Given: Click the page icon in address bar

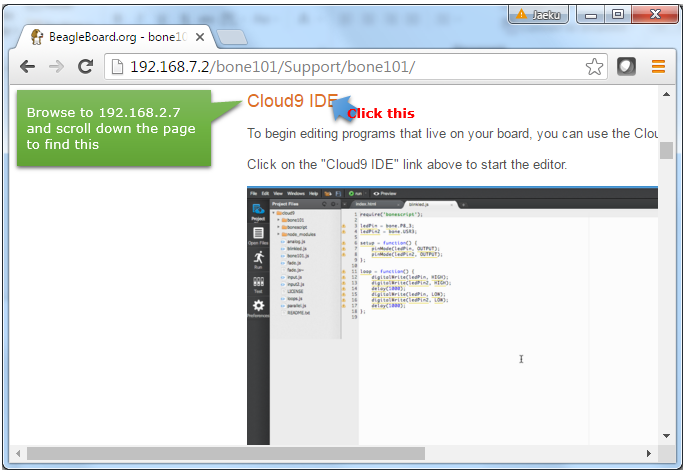Looking at the screenshot, I should pos(117,67).
